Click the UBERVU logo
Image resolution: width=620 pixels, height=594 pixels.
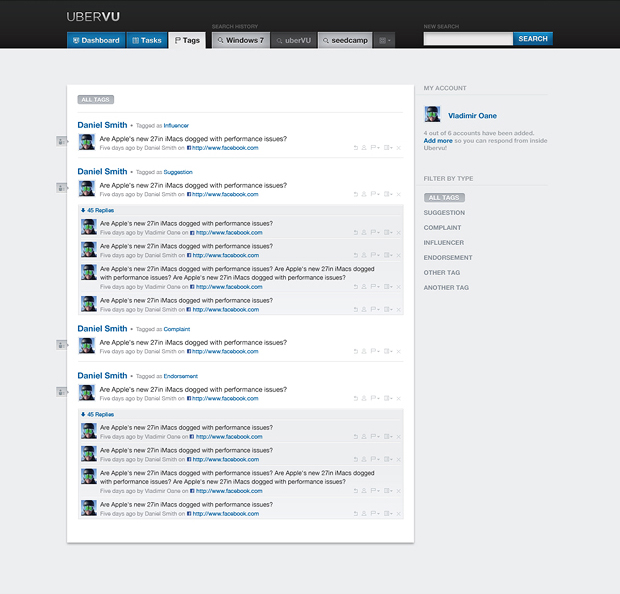[93, 16]
